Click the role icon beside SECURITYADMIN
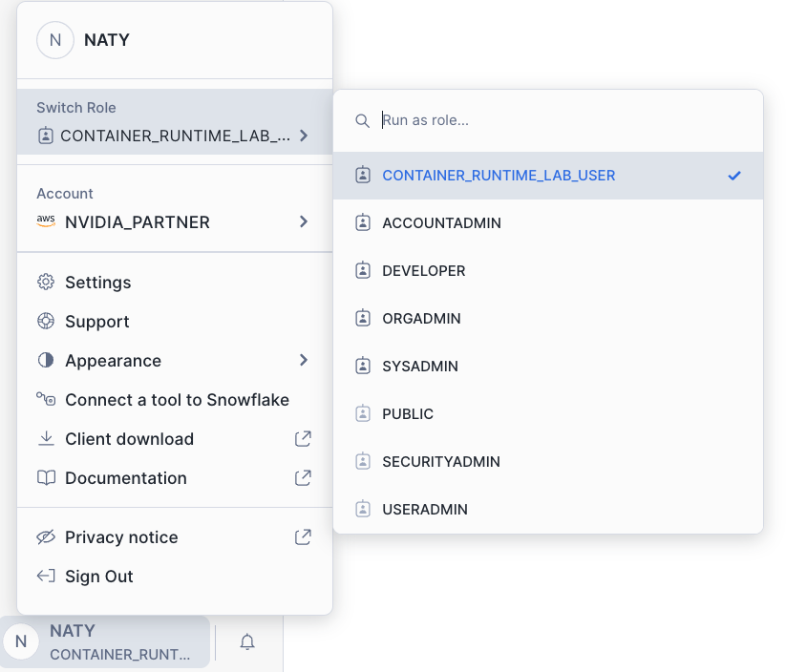Screen dimensions: 786x672 (363, 462)
